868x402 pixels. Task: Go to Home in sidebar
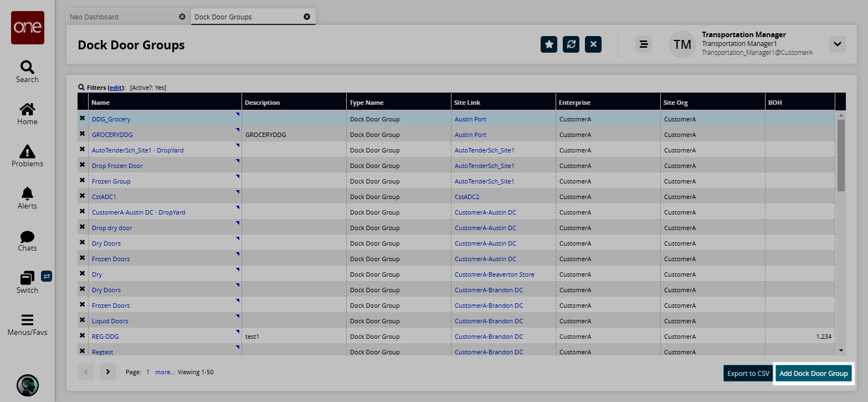27,114
